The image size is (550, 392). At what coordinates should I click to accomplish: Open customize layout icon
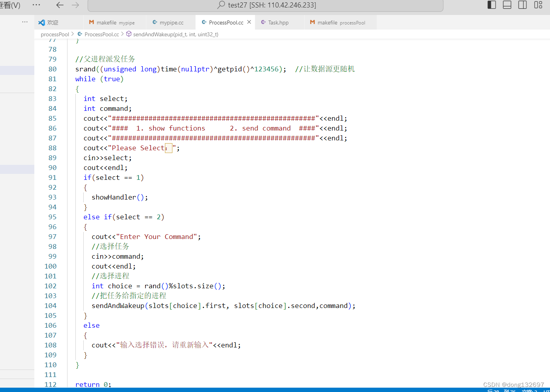tap(538, 5)
